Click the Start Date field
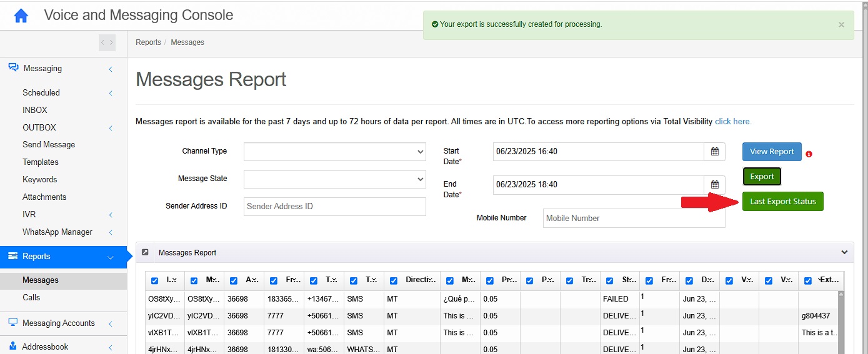 click(599, 152)
